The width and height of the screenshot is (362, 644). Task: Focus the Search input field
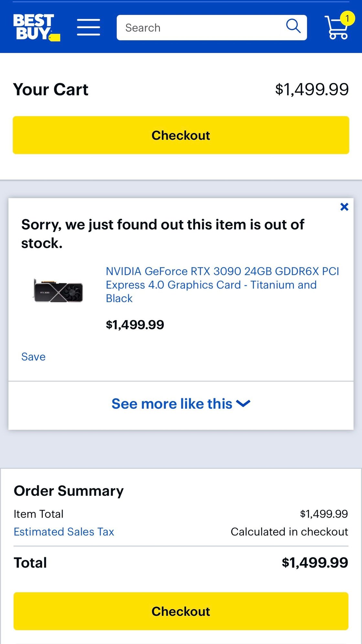pyautogui.click(x=200, y=28)
